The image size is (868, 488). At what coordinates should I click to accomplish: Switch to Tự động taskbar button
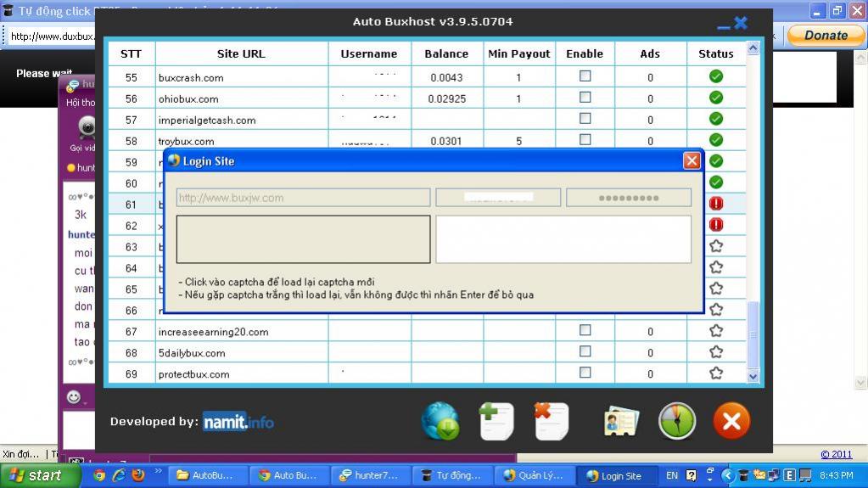tap(453, 475)
